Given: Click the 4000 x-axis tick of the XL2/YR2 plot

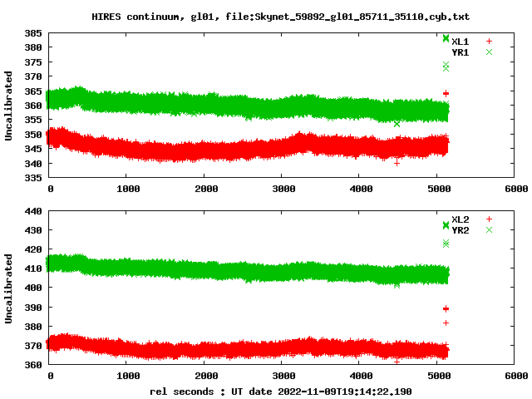Looking at the screenshot, I should pyautogui.click(x=361, y=376).
